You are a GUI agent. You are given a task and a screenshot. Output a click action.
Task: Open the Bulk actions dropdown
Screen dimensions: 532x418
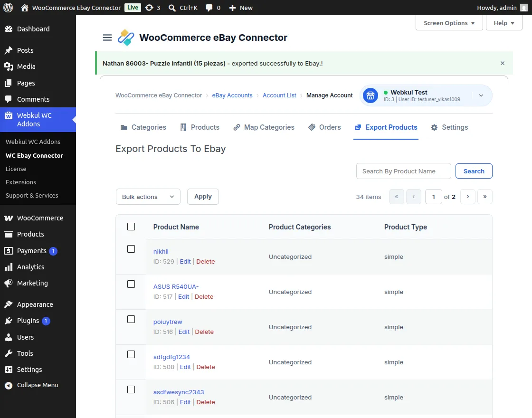click(x=148, y=197)
